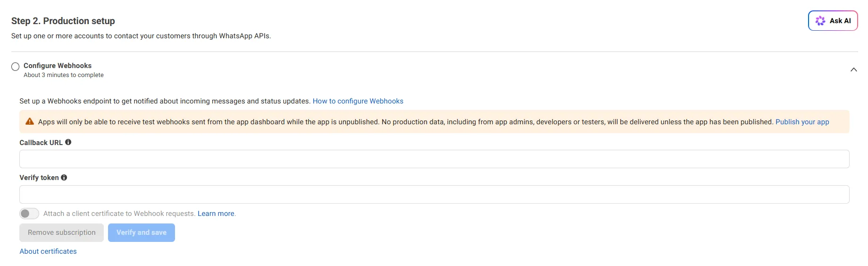868x266 pixels.
Task: Focus the Verify token input field
Action: click(x=434, y=195)
